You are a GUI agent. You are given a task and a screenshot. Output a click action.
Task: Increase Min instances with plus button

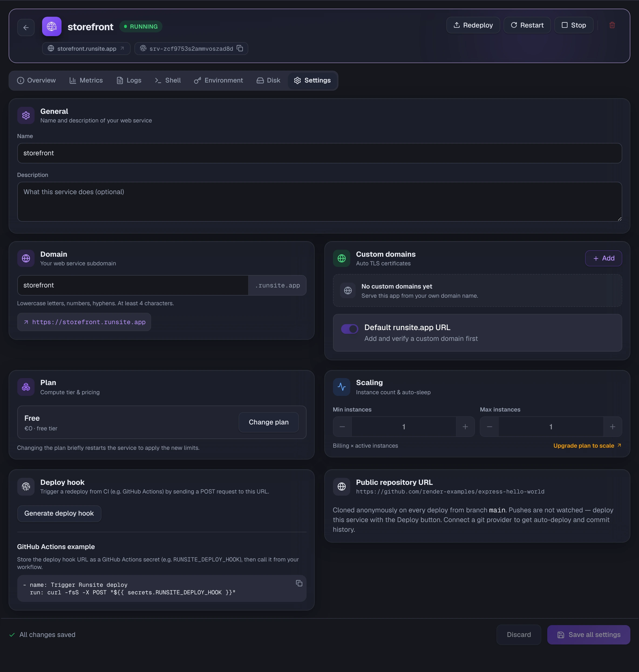(465, 427)
